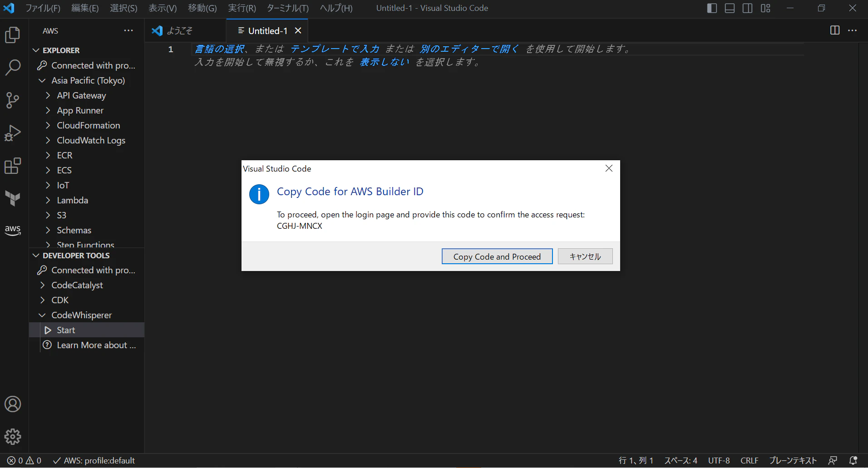Open the 実行(R) menu
This screenshot has width=868, height=468.
tap(242, 8)
